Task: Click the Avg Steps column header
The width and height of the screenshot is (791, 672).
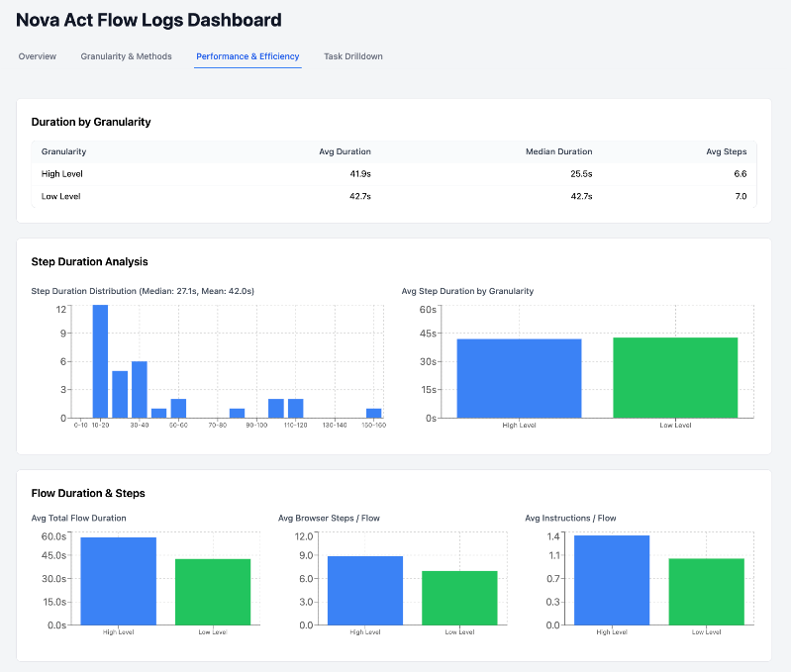Action: click(x=727, y=151)
